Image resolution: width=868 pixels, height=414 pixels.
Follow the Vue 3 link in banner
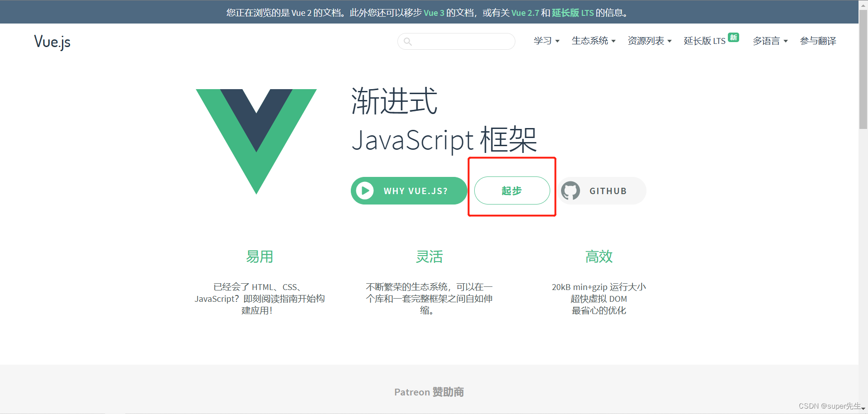pos(434,13)
